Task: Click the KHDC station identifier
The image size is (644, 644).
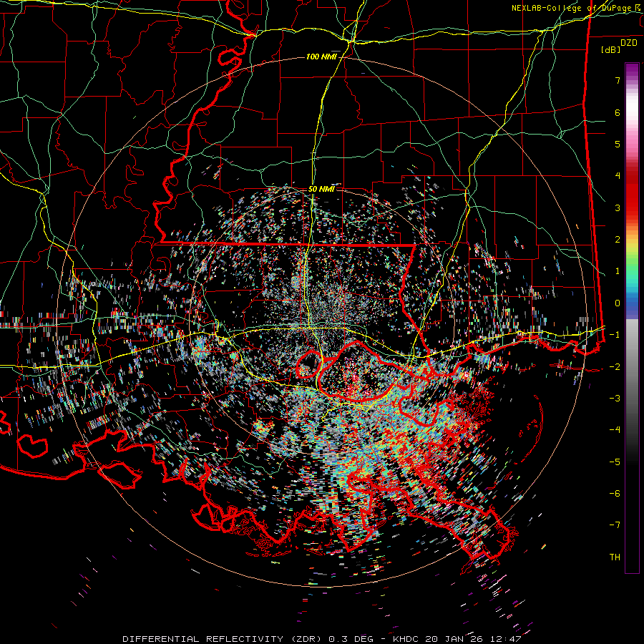Action: (407, 639)
